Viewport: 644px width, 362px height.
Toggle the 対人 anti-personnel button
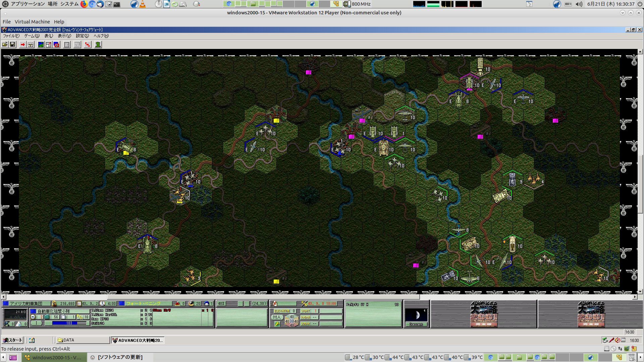coord(277,317)
